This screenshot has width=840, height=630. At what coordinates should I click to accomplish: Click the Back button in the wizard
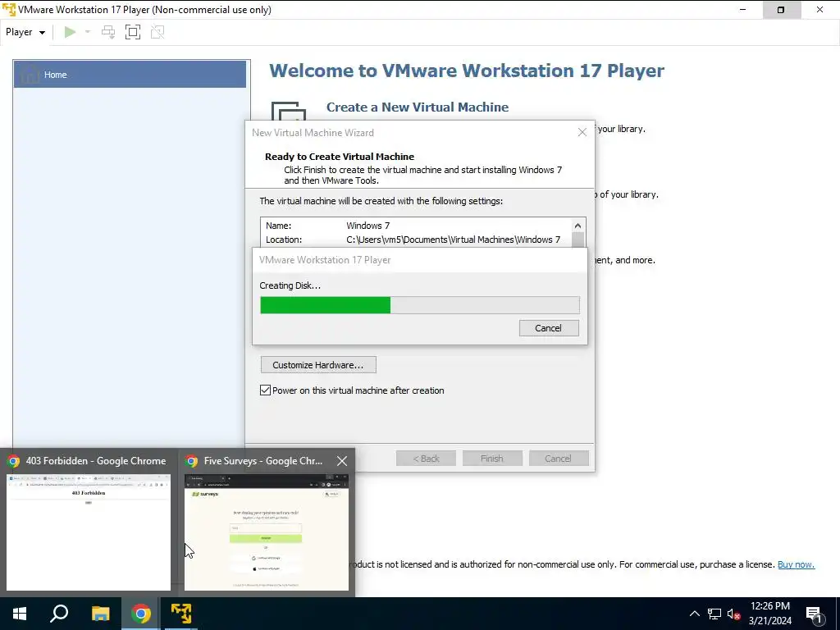point(426,459)
